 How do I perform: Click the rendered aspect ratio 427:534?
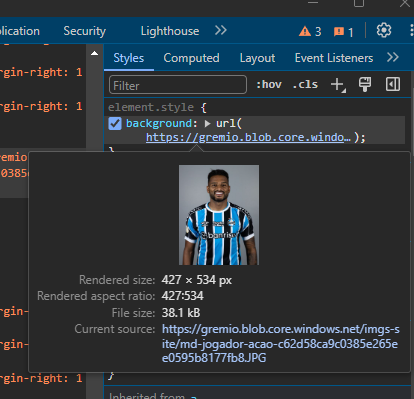[183, 296]
